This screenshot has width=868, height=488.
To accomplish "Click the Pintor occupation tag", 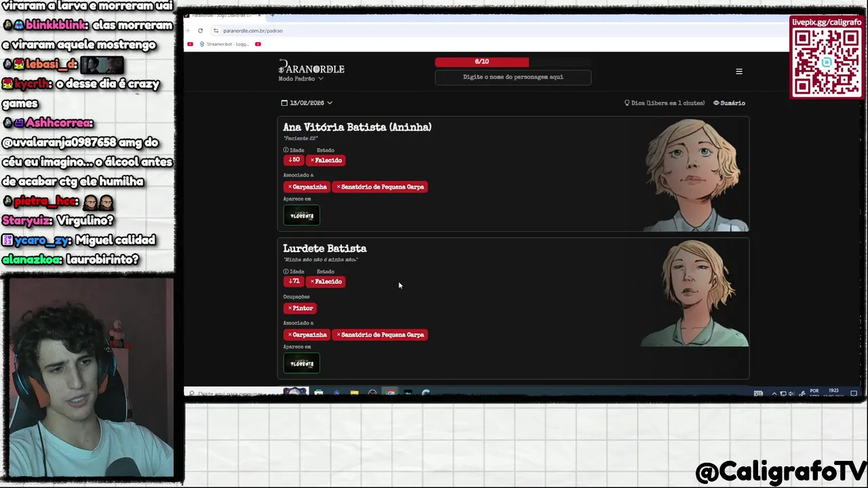I will click(x=299, y=308).
